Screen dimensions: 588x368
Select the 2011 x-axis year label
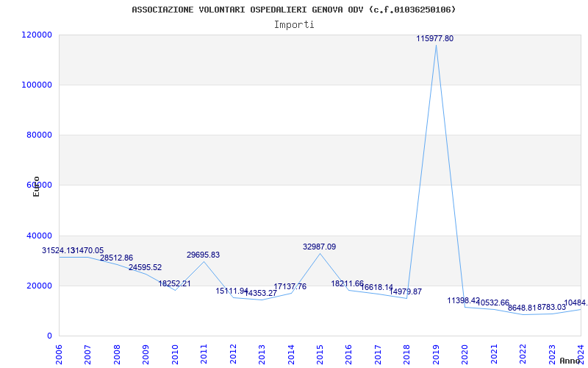click(204, 355)
